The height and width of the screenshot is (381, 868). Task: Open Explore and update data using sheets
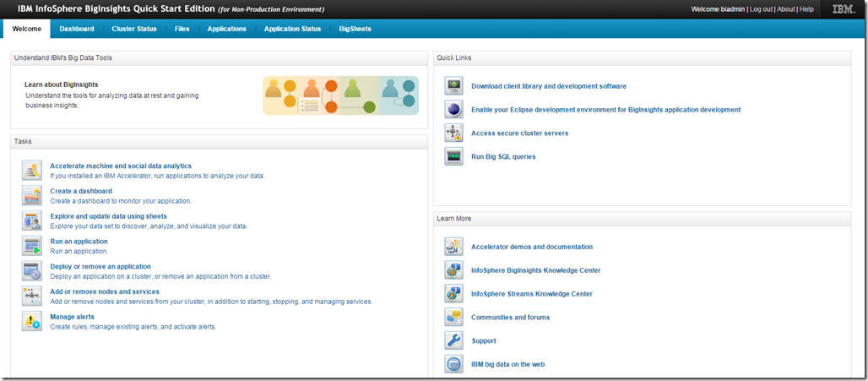pyautogui.click(x=108, y=216)
